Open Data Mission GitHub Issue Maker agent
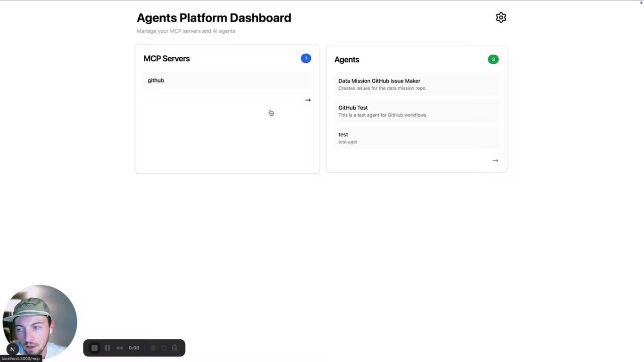Image resolution: width=644 pixels, height=362 pixels. 379,81
